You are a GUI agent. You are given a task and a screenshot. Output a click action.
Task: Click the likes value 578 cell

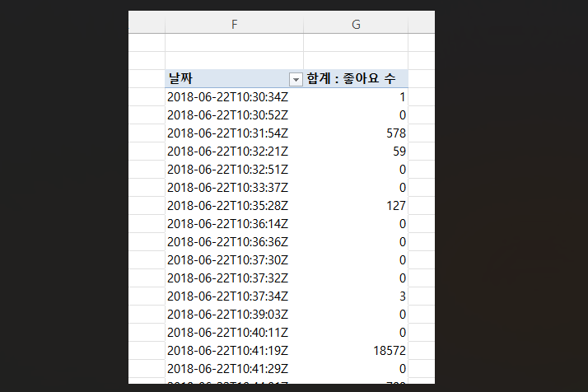pyautogui.click(x=356, y=133)
